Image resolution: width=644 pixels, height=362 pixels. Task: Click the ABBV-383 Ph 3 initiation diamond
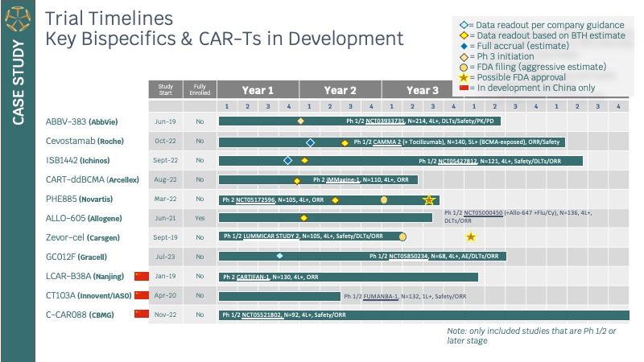(x=300, y=121)
